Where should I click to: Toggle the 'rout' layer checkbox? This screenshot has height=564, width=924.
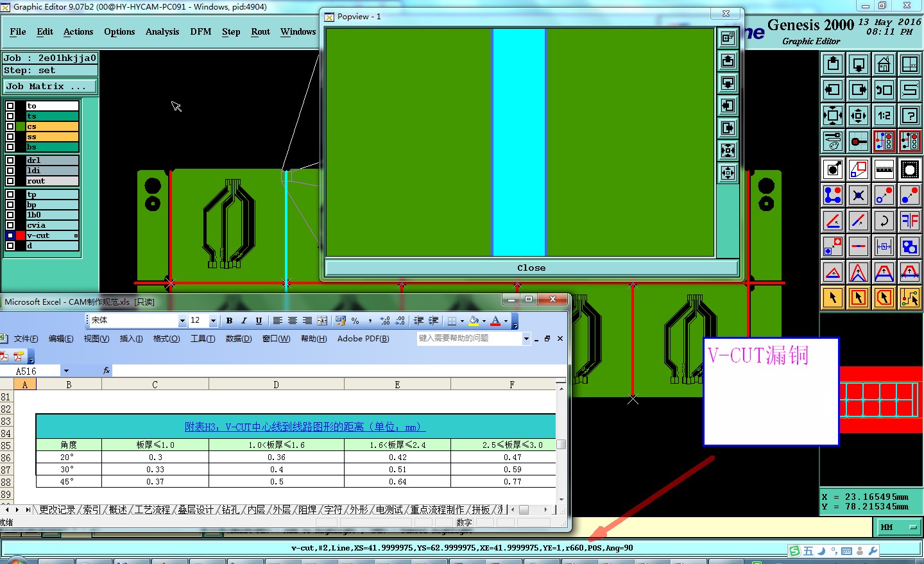tap(10, 181)
